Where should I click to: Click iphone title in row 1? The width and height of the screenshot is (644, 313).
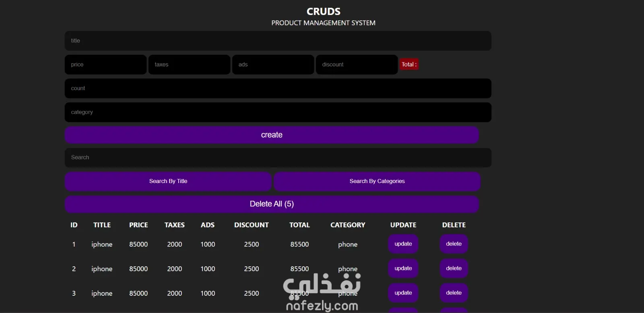(102, 245)
